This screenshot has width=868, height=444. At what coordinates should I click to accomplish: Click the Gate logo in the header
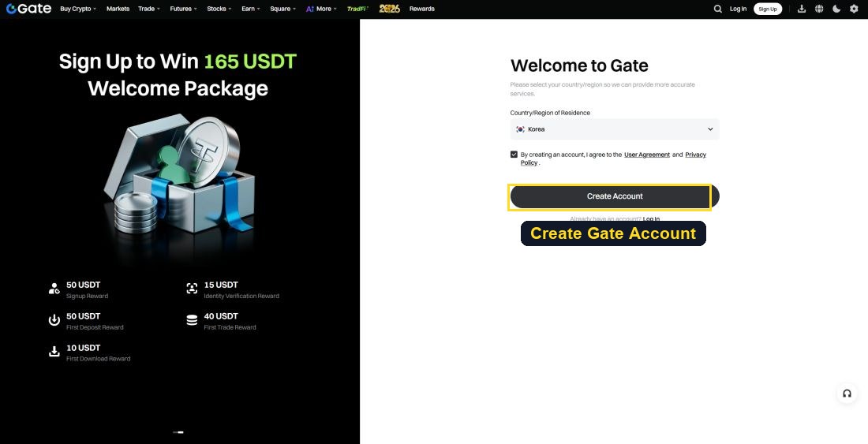click(28, 9)
